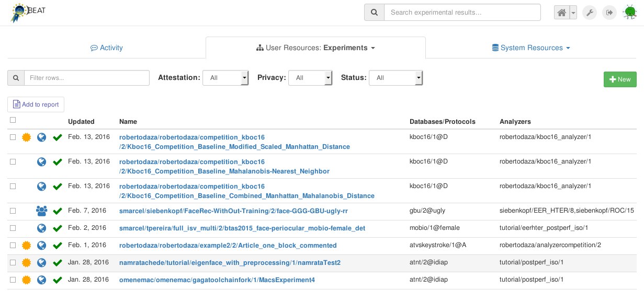Click the shared group icon on the FaceRec row

tap(42, 211)
